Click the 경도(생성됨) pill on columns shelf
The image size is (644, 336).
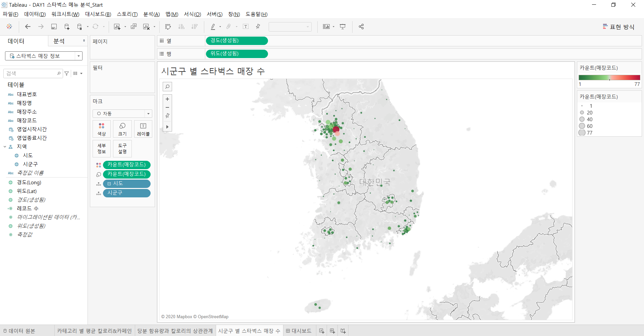click(x=237, y=41)
